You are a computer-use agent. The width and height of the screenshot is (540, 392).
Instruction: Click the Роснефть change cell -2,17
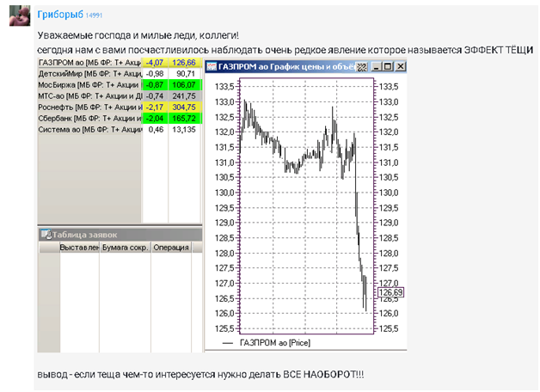pos(155,107)
